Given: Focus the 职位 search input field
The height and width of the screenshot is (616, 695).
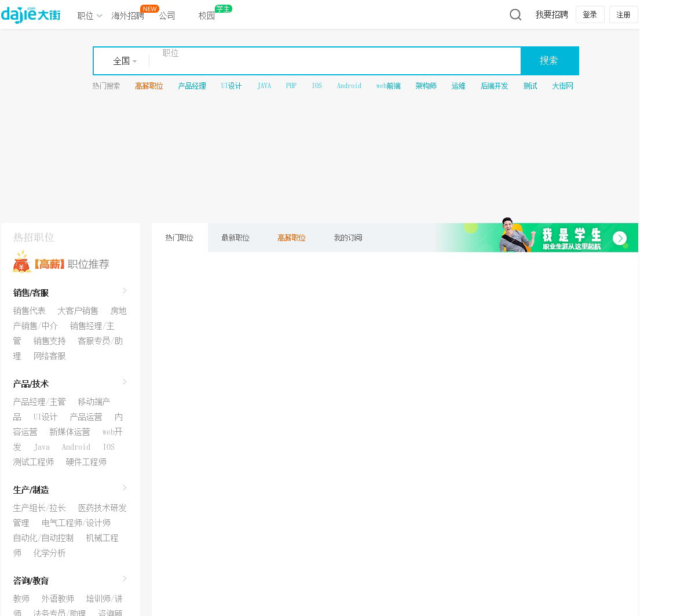Looking at the screenshot, I should point(335,61).
